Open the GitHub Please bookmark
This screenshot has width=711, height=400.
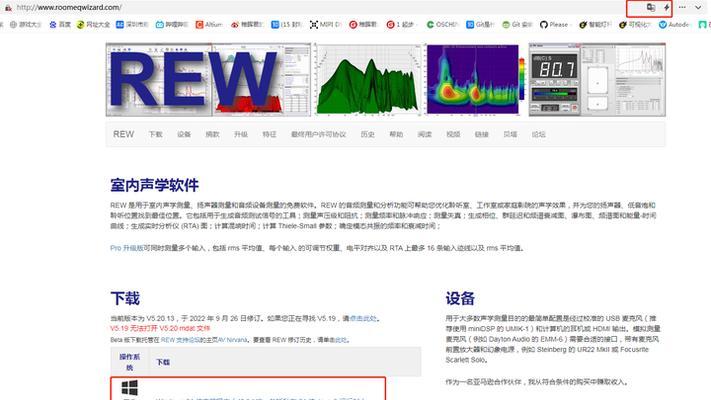tap(554, 24)
